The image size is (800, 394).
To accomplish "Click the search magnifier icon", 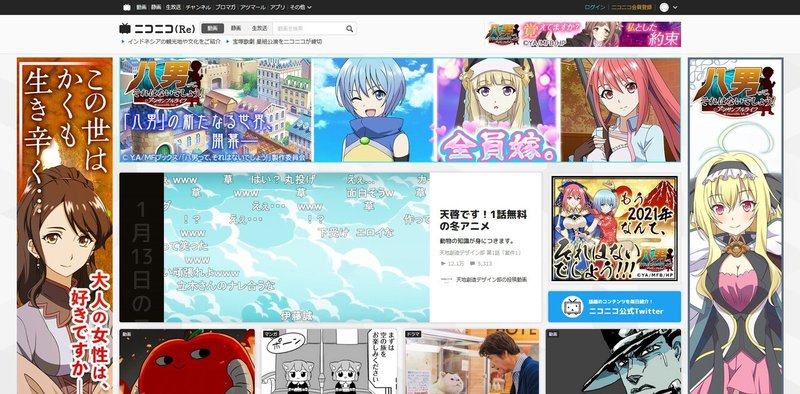I will [x=349, y=29].
